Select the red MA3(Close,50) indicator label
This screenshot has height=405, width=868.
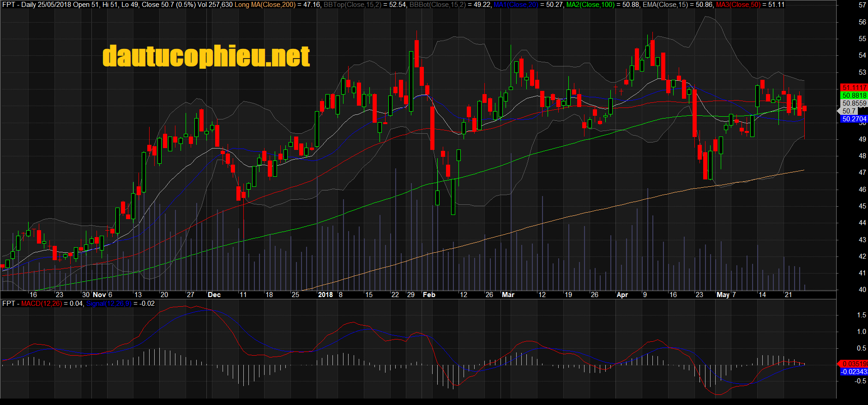[738, 5]
